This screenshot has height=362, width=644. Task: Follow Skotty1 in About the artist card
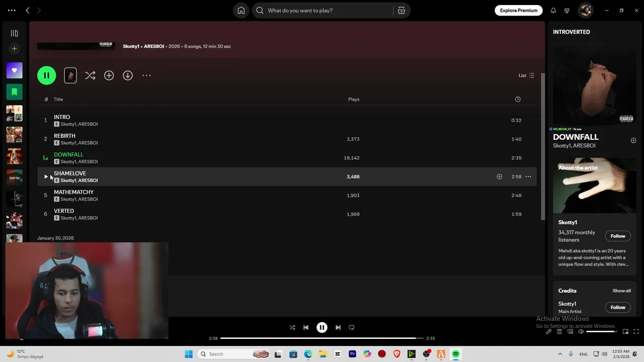618,236
